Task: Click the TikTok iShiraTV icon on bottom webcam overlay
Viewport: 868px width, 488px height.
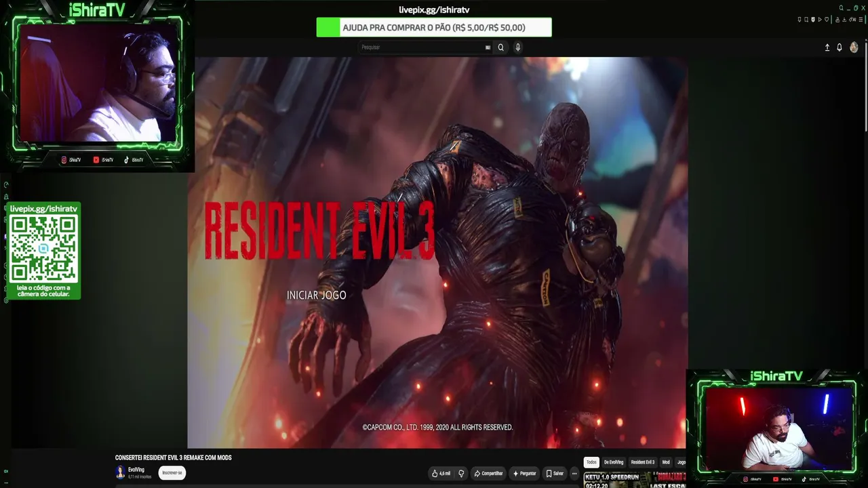Action: click(x=804, y=479)
